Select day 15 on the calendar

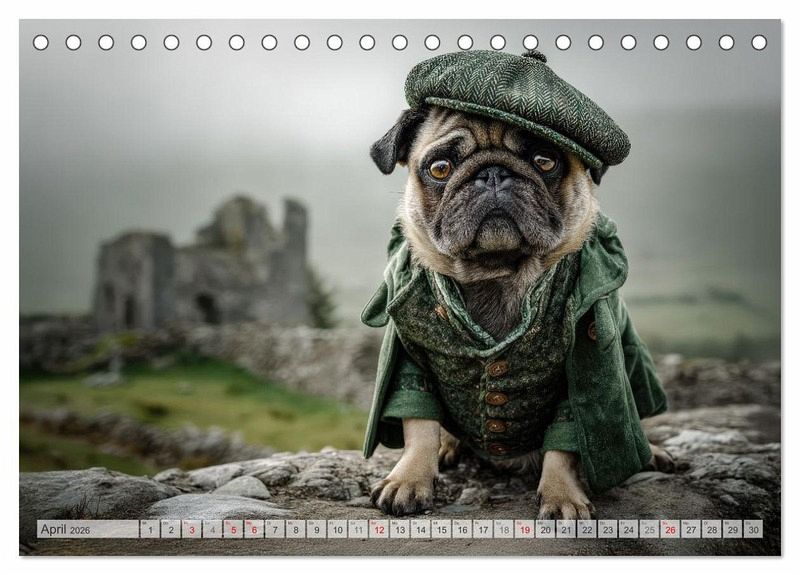pyautogui.click(x=441, y=530)
